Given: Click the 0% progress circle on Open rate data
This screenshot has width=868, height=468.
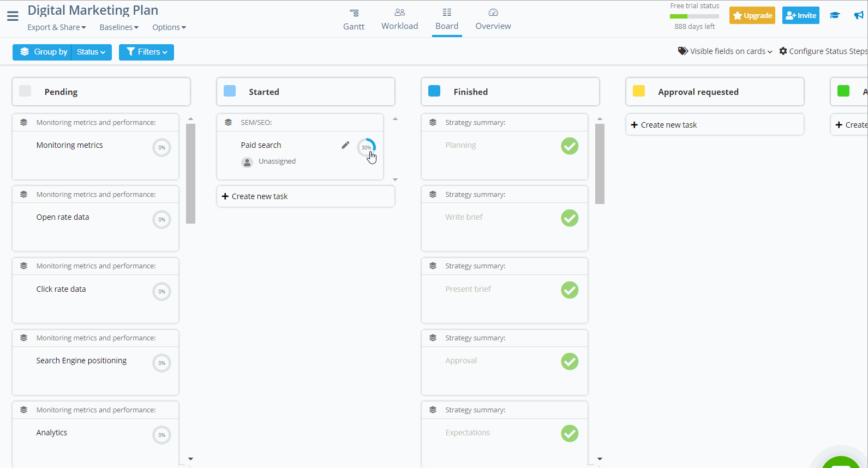Looking at the screenshot, I should pos(161,220).
